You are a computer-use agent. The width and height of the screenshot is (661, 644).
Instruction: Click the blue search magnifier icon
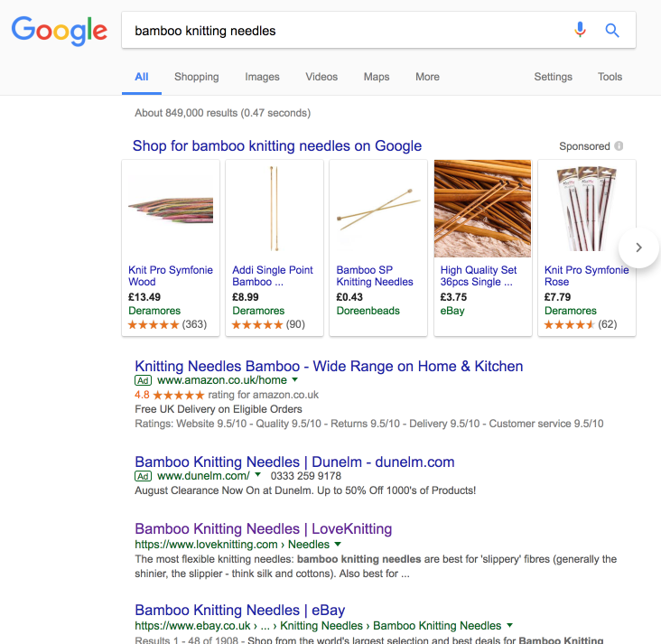[612, 31]
